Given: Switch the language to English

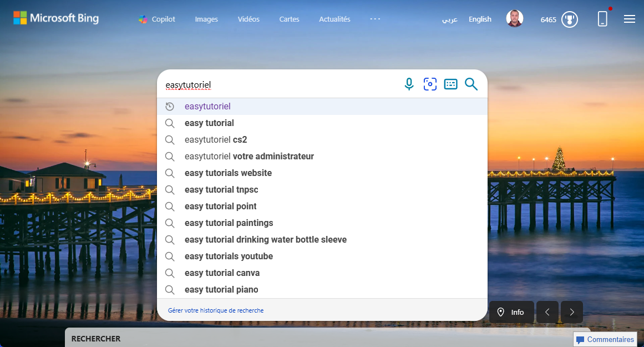Looking at the screenshot, I should (x=480, y=19).
